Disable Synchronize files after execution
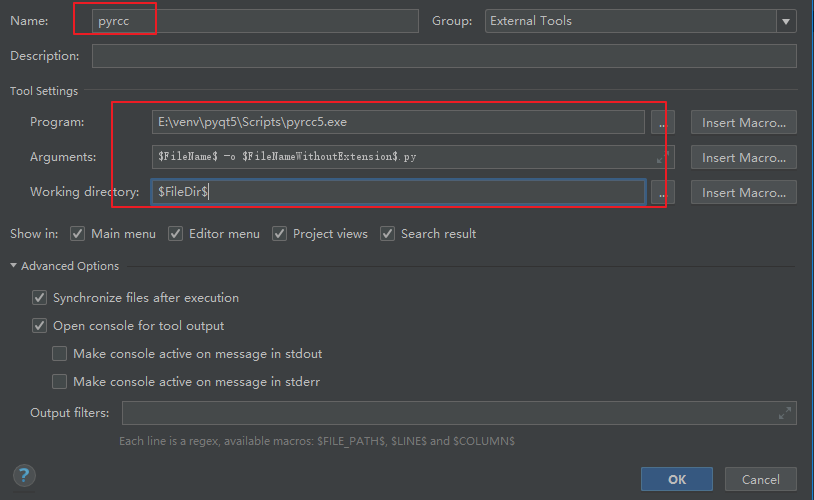Image resolution: width=814 pixels, height=500 pixels. click(39, 298)
